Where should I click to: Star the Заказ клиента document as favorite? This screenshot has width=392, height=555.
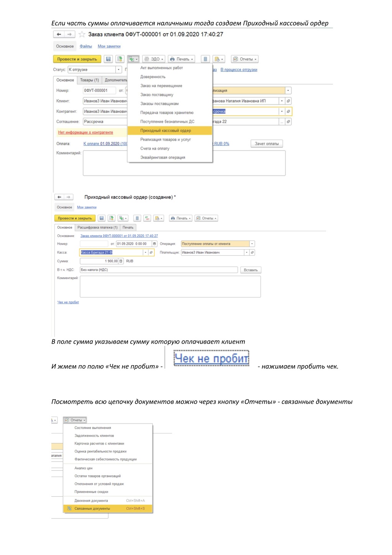[82, 35]
